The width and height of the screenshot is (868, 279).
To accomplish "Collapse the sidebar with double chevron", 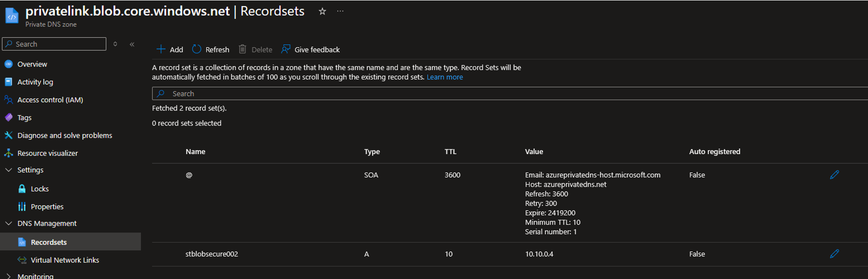I will click(x=132, y=44).
